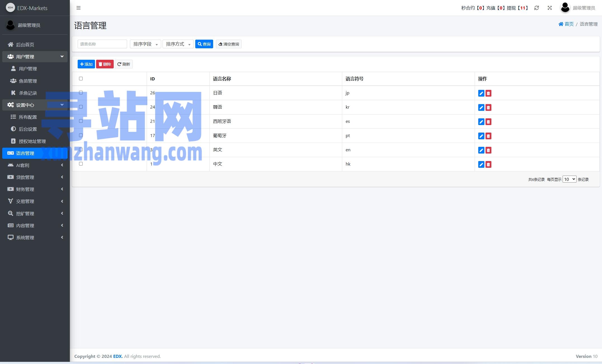Click the EDX logo icon top-left
Image resolution: width=602 pixels, height=364 pixels.
click(10, 8)
